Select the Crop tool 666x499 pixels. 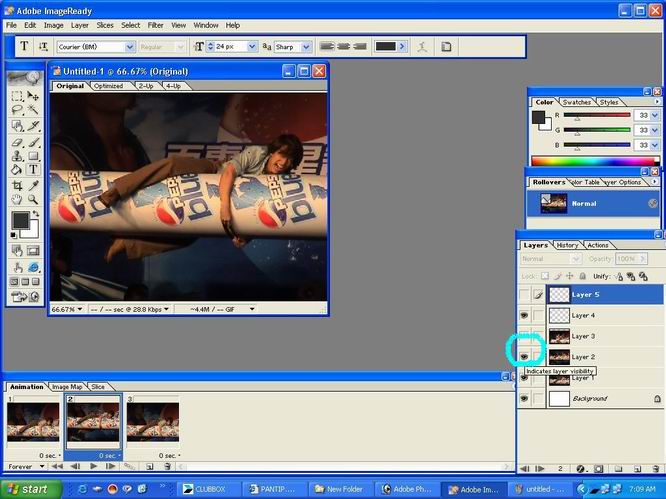(17, 186)
